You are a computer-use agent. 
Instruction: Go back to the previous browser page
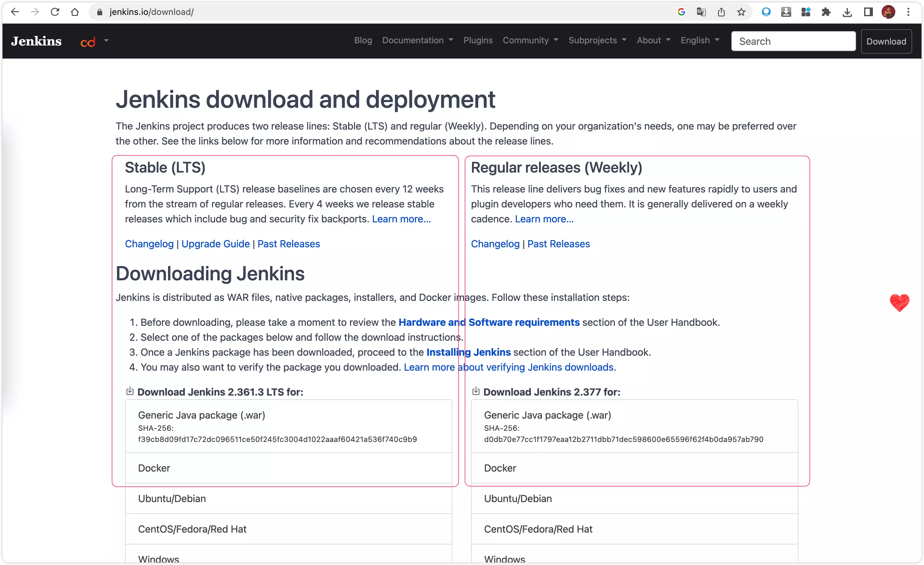click(x=15, y=12)
